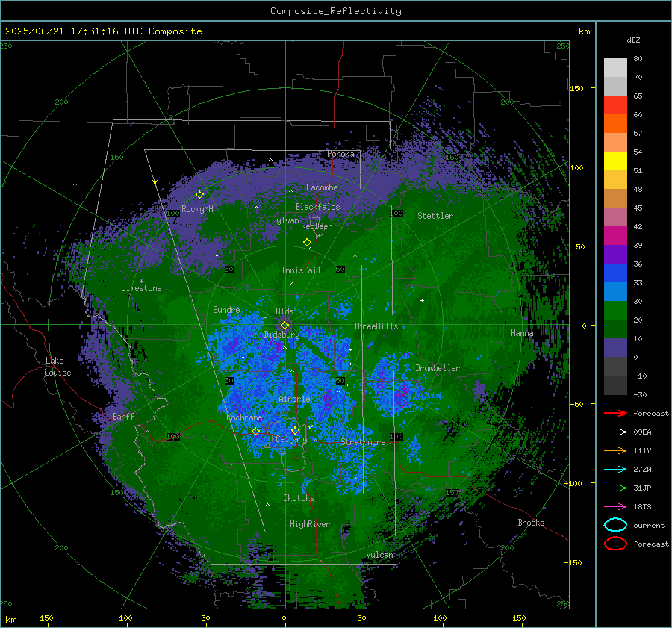Click bright green swatch between 30 and 20
Screen dimensions: 672x628
click(615, 311)
